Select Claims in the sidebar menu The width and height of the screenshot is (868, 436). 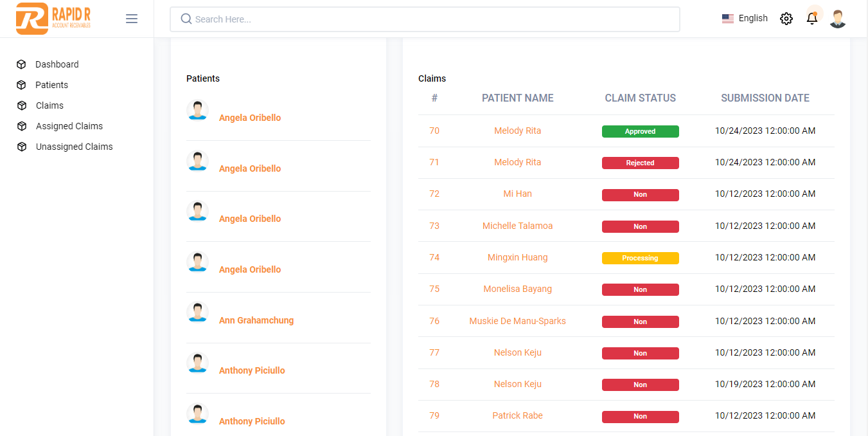[x=49, y=105]
